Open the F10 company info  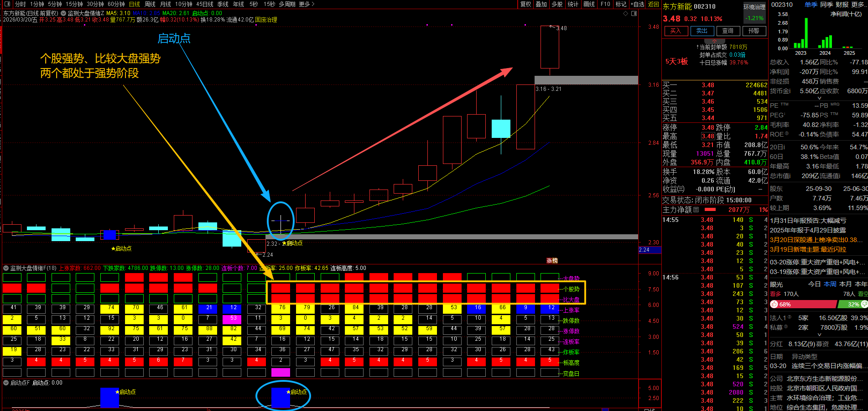pos(605,4)
